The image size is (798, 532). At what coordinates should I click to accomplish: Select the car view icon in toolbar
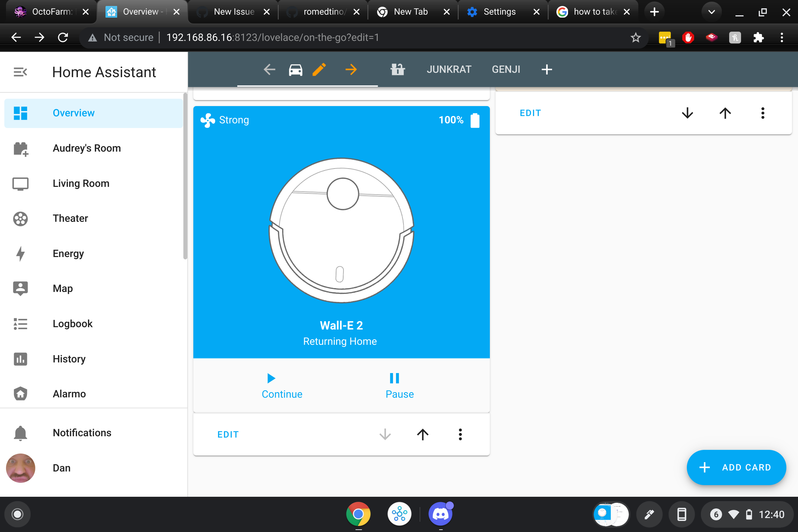point(295,69)
